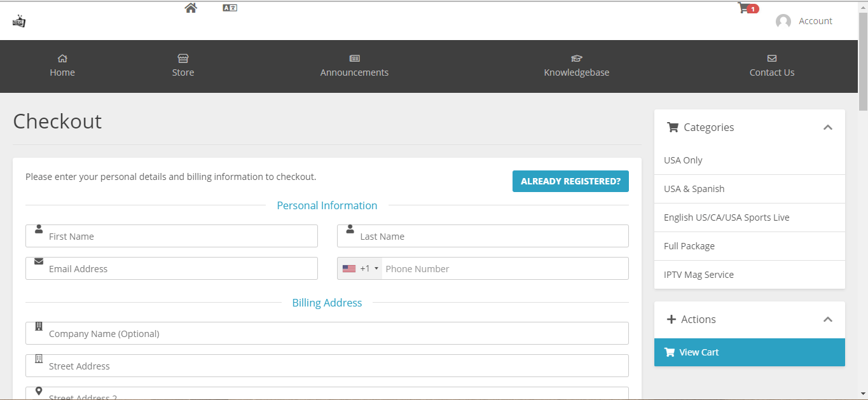Screen dimensions: 868x400
Task: Open the IPTV Mag Service category
Action: point(698,275)
